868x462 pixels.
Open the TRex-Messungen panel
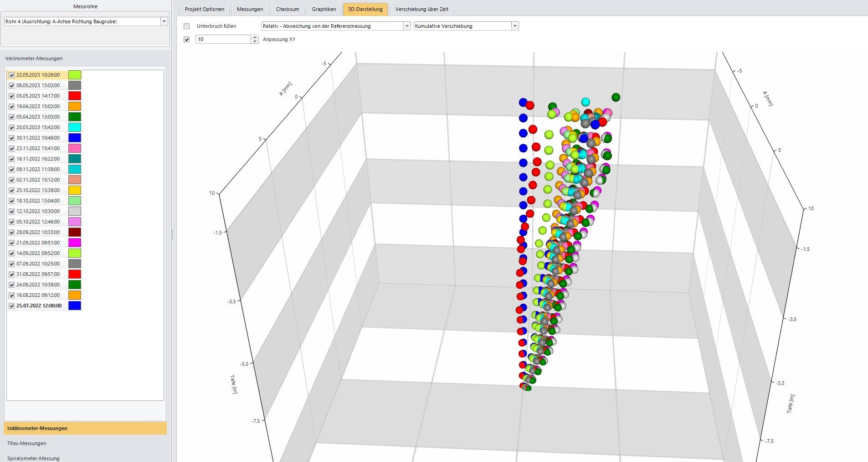tap(27, 443)
